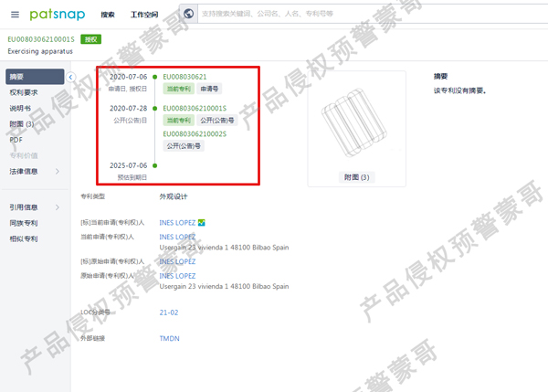Open the 同族专利 sidebar item
The image size is (548, 392).
tap(24, 223)
